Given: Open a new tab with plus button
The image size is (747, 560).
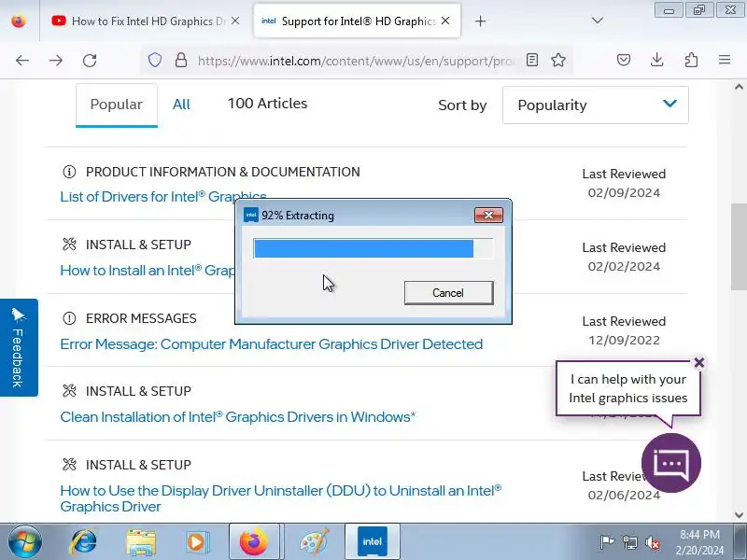Looking at the screenshot, I should point(480,21).
